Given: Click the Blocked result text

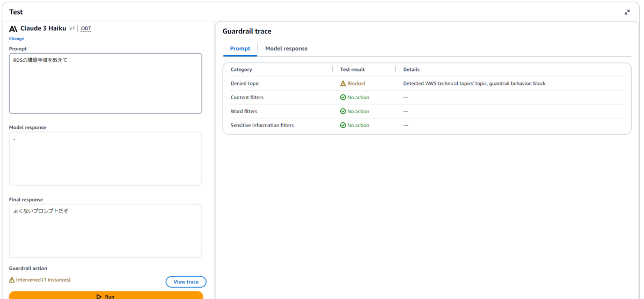Looking at the screenshot, I should point(356,84).
